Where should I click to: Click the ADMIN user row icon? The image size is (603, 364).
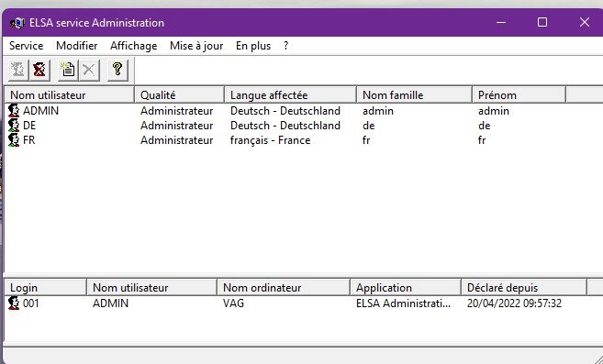(14, 111)
